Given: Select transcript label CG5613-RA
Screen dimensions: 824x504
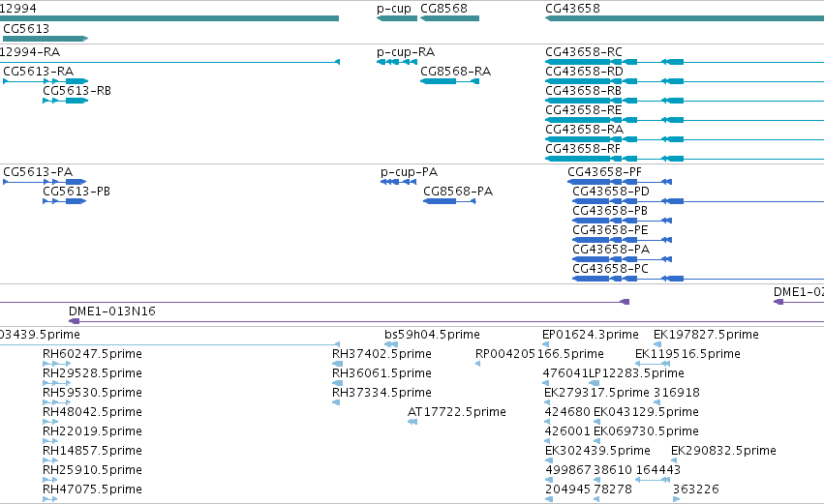Looking at the screenshot, I should coord(39,71).
